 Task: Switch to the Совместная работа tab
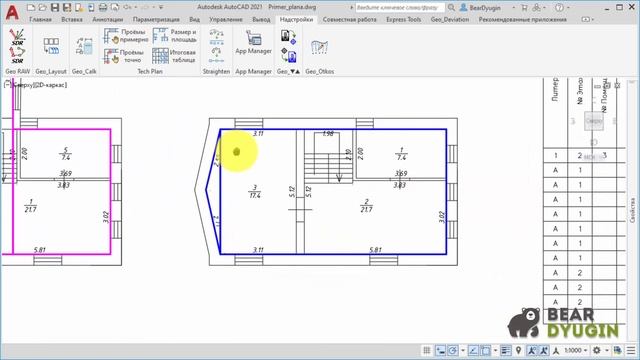coord(350,19)
